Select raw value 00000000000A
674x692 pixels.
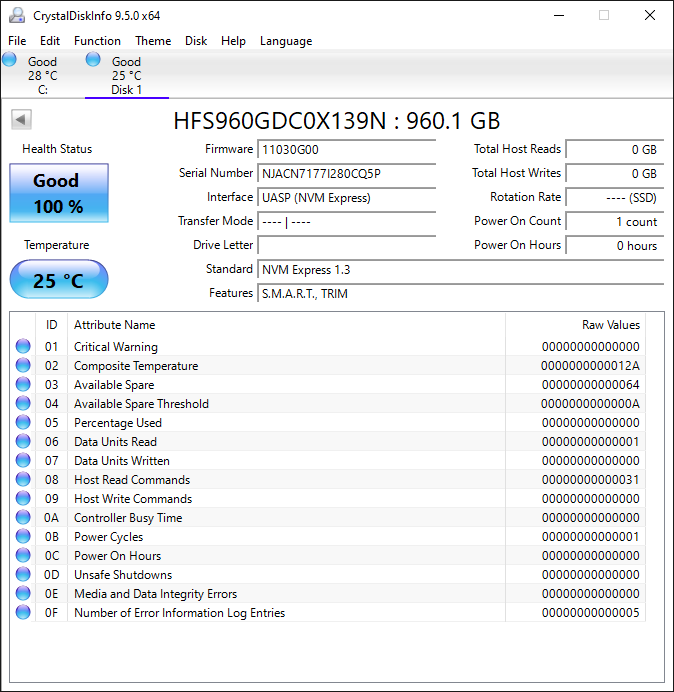[x=590, y=404]
